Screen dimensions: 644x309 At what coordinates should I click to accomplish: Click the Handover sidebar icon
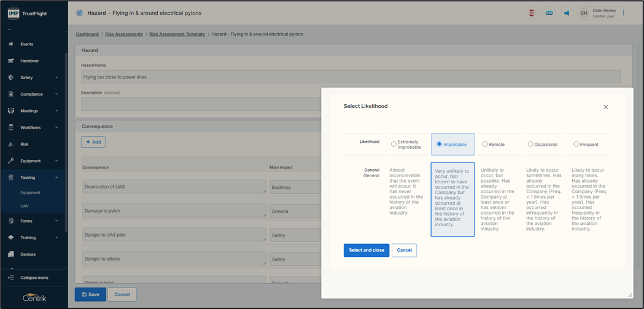coord(11,61)
